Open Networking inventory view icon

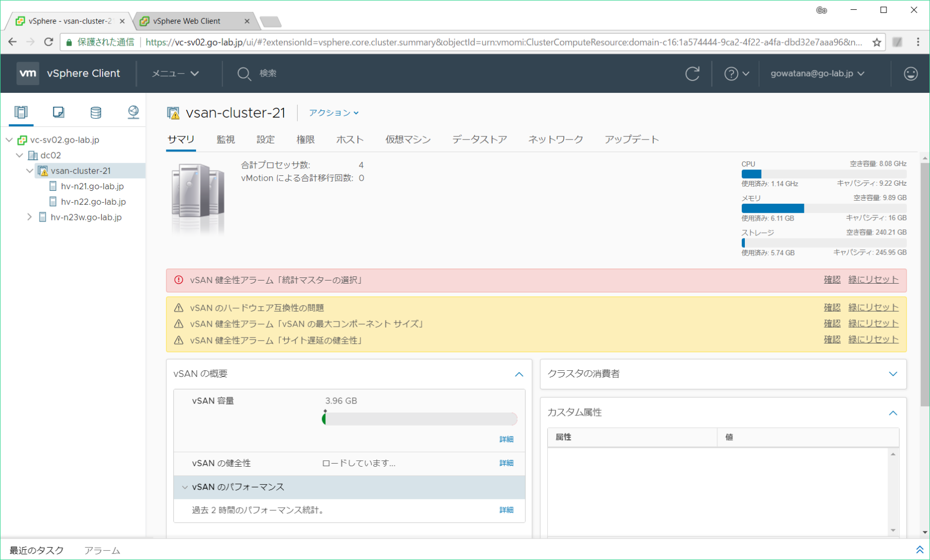(x=133, y=112)
